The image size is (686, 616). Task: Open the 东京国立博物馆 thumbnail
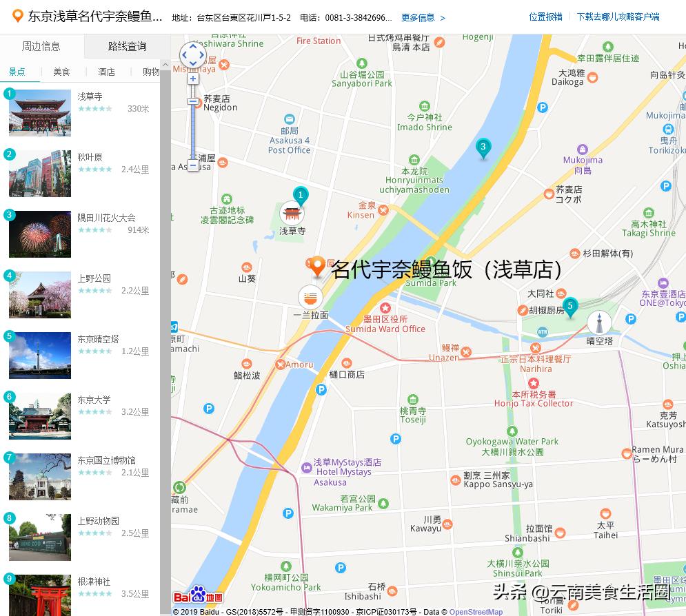pyautogui.click(x=40, y=477)
